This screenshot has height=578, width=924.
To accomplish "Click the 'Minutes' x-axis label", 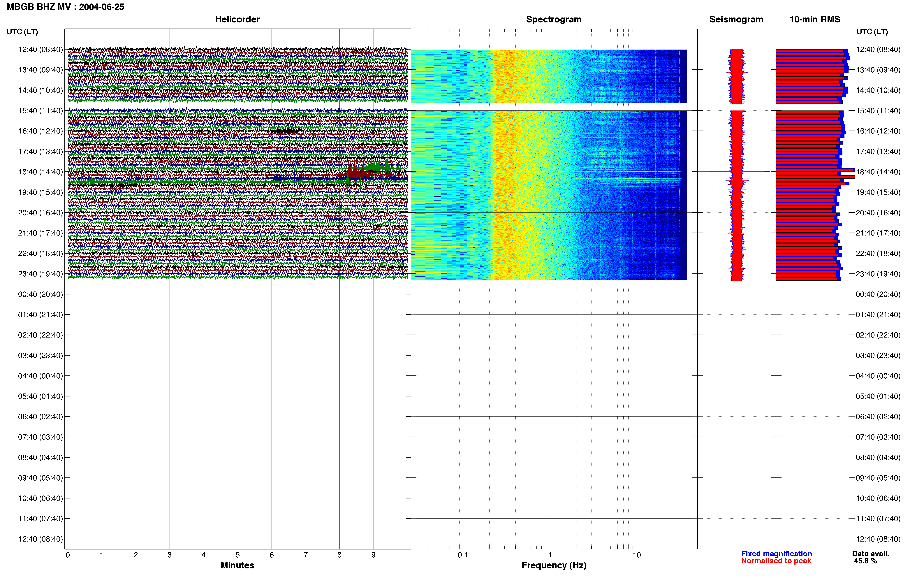I will [x=237, y=565].
